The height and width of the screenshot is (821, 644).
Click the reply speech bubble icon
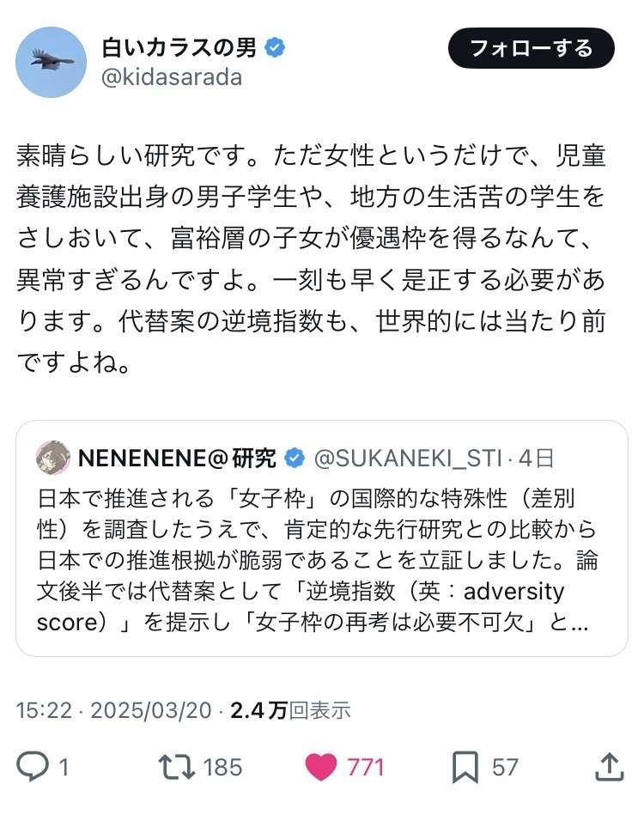point(33,766)
